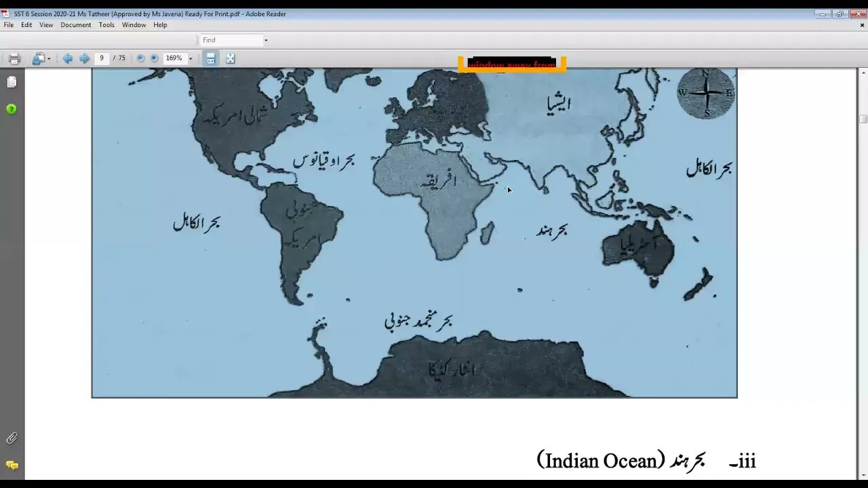This screenshot has height=488, width=868.
Task: Click the '/ 75' total pages text
Action: point(119,58)
